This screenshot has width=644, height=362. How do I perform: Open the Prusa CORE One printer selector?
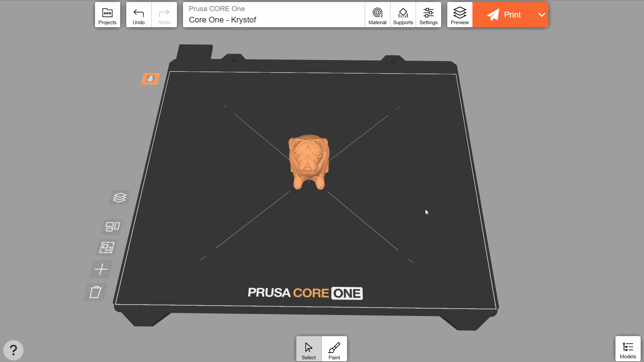pos(273,15)
